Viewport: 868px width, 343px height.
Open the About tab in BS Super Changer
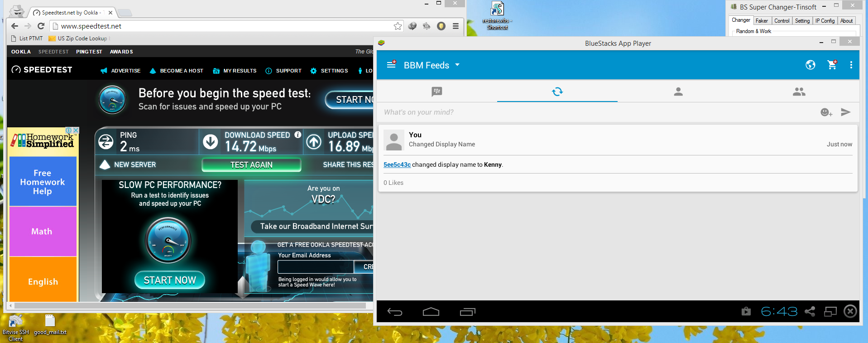[x=846, y=21]
